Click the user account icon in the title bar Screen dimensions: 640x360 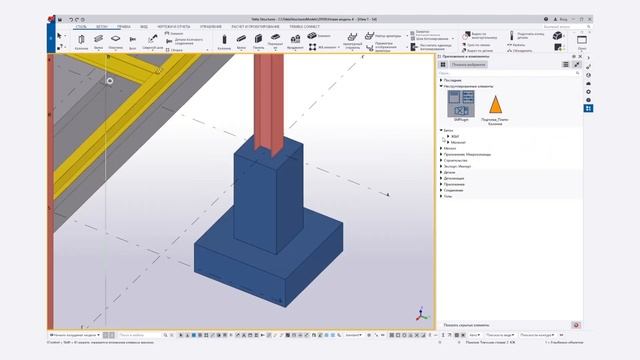tap(556, 19)
